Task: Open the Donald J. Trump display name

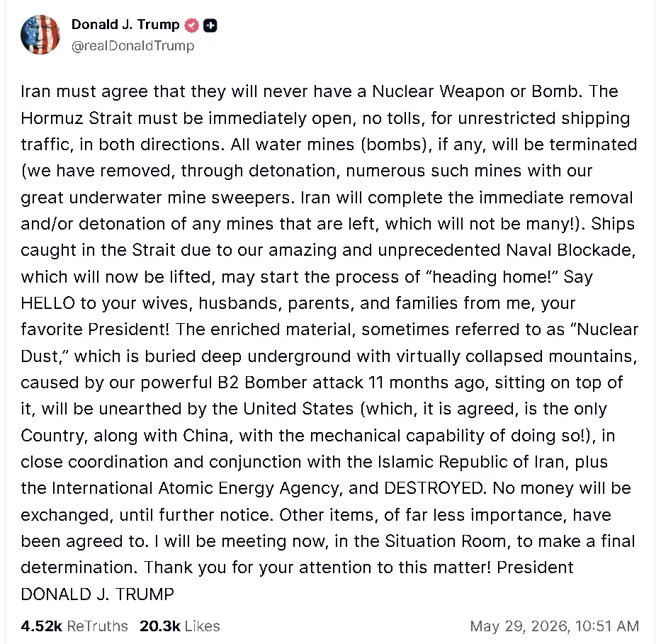Action: [125, 25]
